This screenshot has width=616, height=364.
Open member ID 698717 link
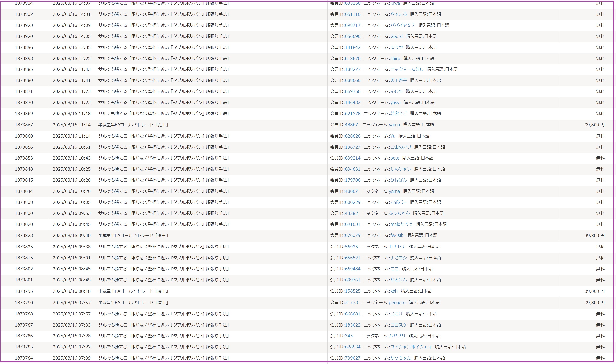[x=353, y=25]
